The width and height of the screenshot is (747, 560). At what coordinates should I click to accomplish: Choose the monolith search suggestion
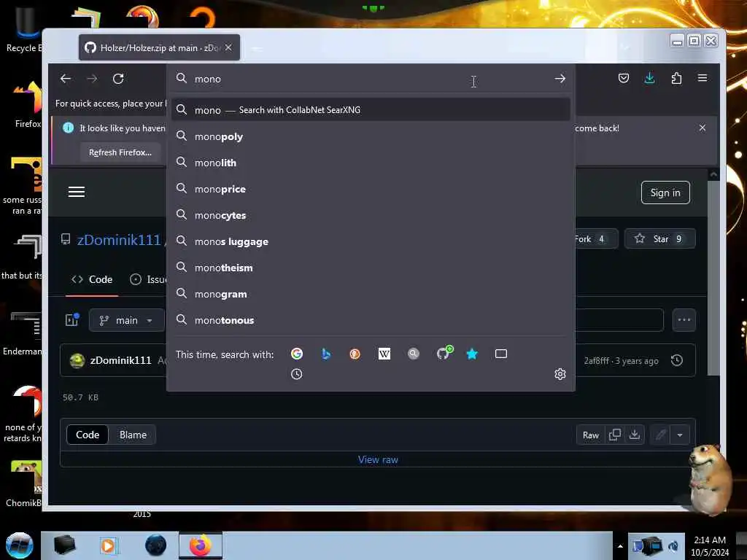point(371,163)
